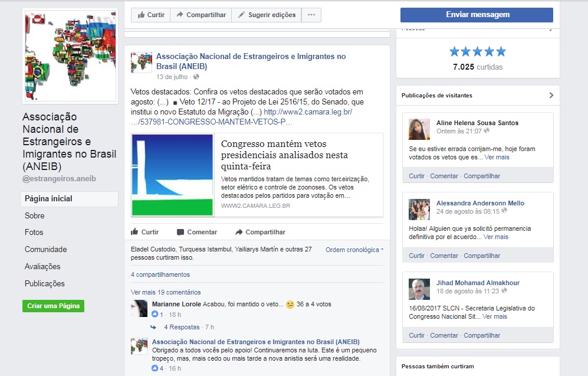Image resolution: width=588 pixels, height=376 pixels.
Task: Open Jihad Mohamad Almakhour's name link
Action: [x=478, y=283]
